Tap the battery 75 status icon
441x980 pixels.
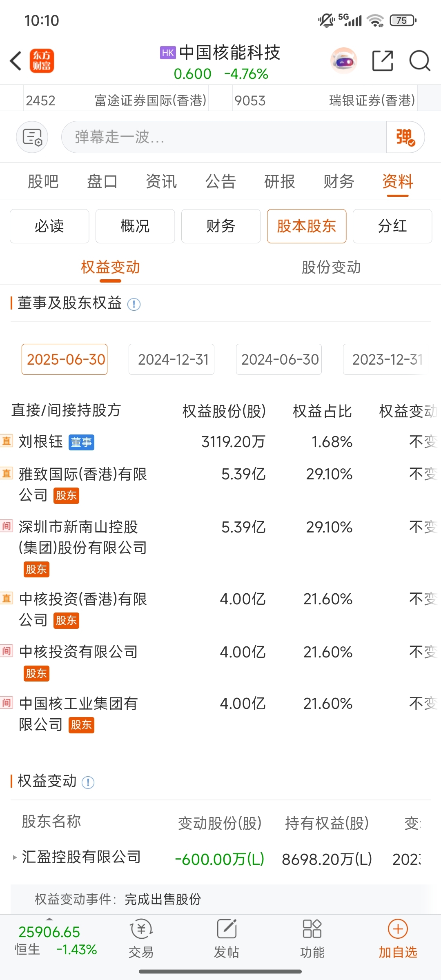[403, 20]
